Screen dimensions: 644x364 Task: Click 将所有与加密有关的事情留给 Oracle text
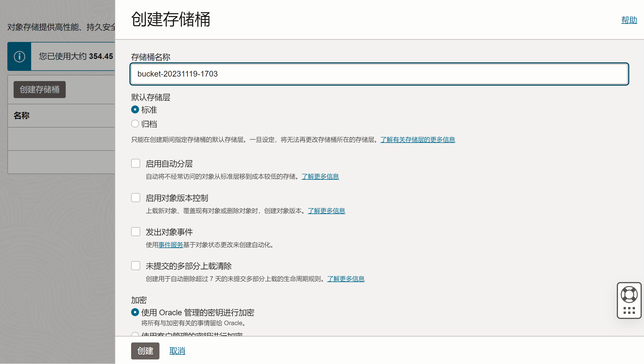coord(193,323)
